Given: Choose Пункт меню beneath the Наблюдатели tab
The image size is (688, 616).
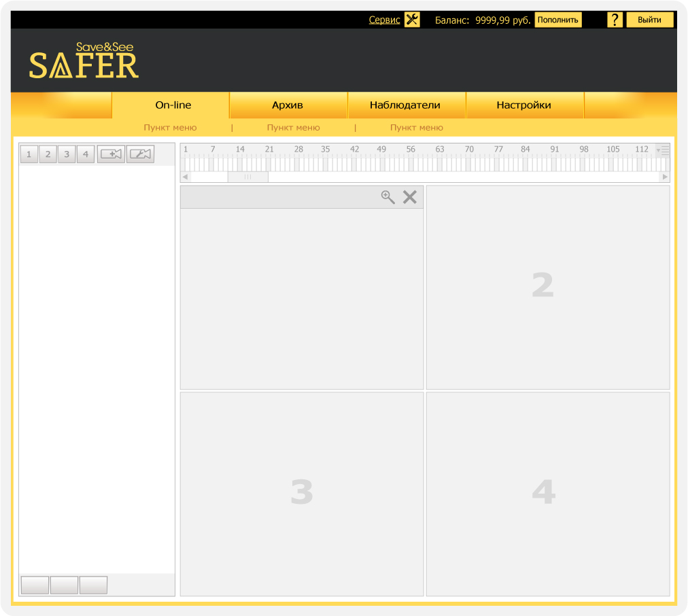Looking at the screenshot, I should coord(417,128).
